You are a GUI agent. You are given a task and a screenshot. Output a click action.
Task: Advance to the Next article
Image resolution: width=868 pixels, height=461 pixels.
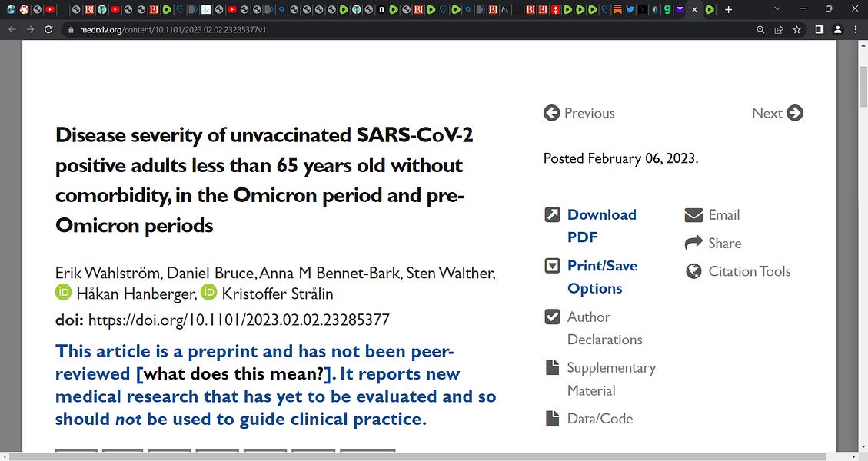(796, 112)
